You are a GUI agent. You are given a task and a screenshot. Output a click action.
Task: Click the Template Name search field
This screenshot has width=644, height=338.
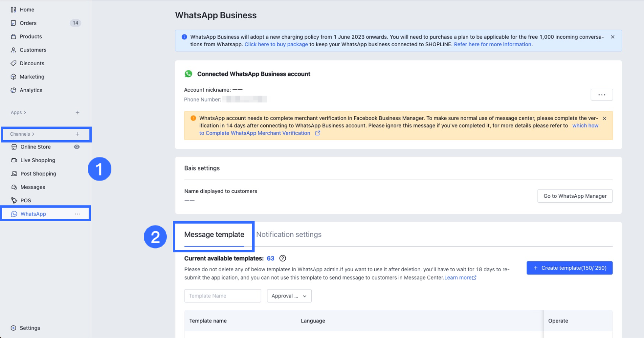pyautogui.click(x=222, y=296)
